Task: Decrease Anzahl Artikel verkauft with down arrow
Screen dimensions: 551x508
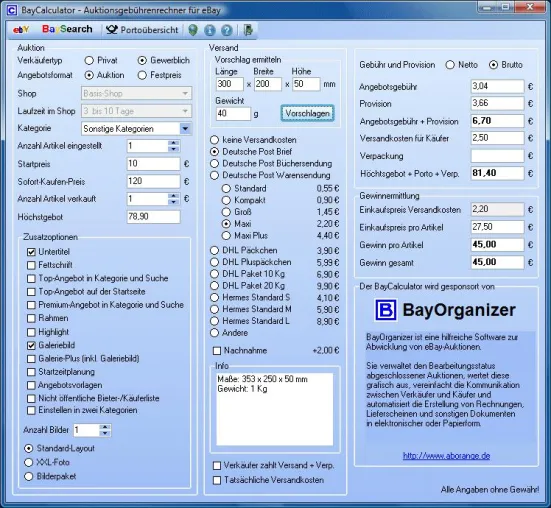Action: [x=174, y=202]
